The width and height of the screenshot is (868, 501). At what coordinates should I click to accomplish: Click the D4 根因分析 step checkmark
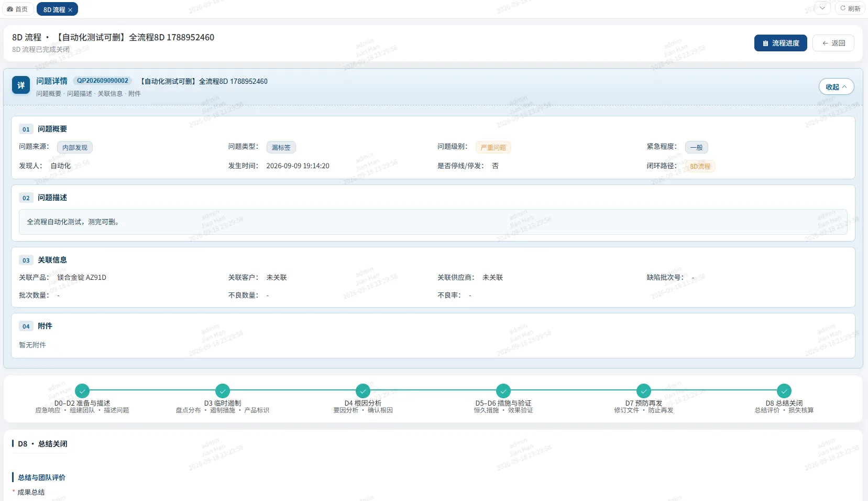click(363, 391)
